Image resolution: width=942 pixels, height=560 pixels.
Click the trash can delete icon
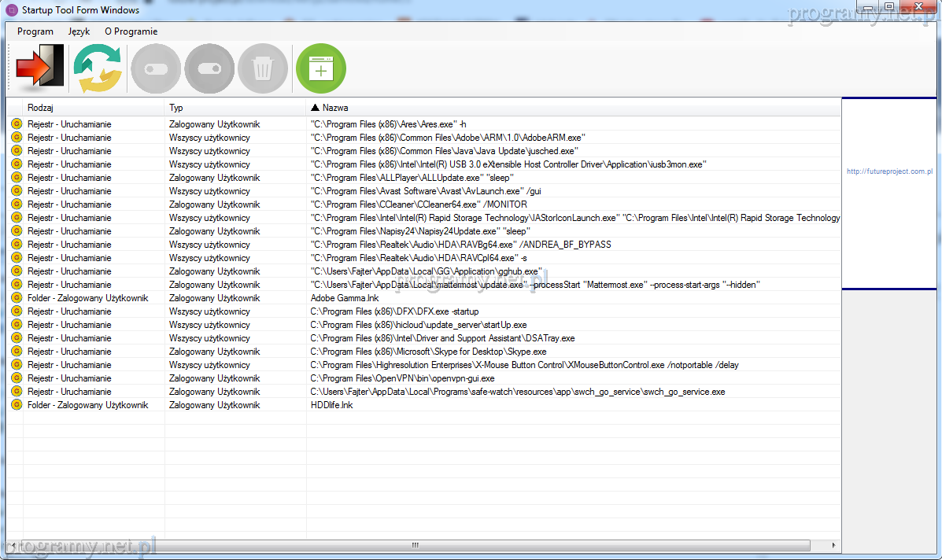[x=263, y=69]
